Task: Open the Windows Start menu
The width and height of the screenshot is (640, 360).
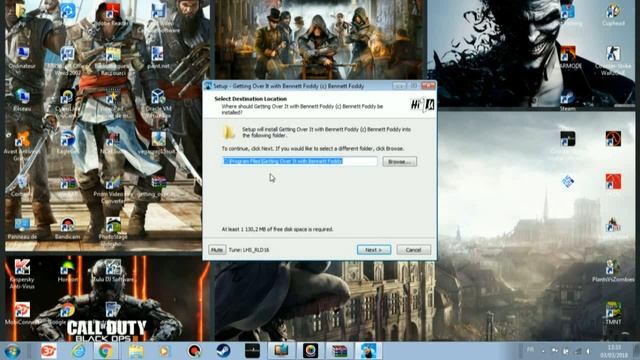Action: tap(12, 351)
